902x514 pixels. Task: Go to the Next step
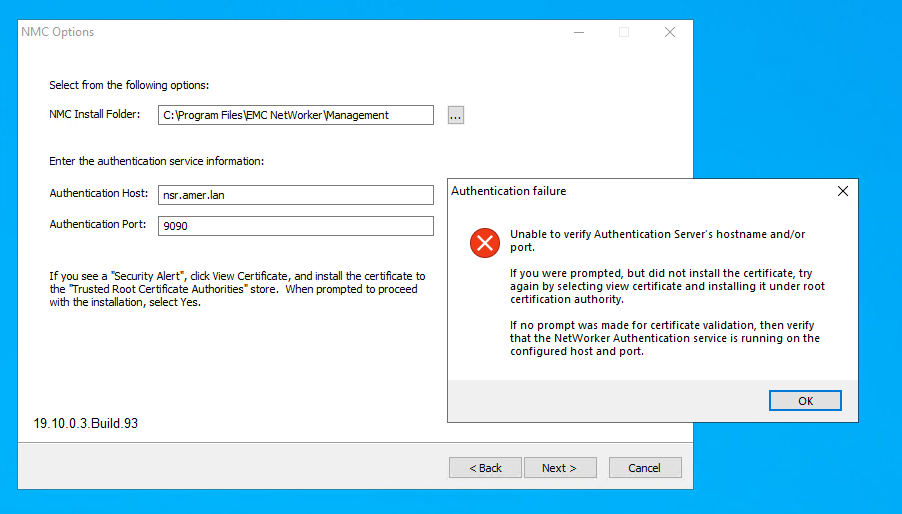[560, 468]
